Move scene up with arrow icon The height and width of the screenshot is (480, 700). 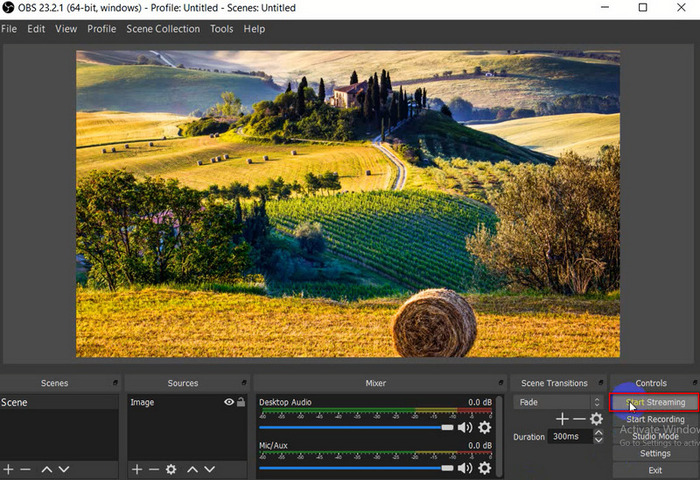point(46,469)
